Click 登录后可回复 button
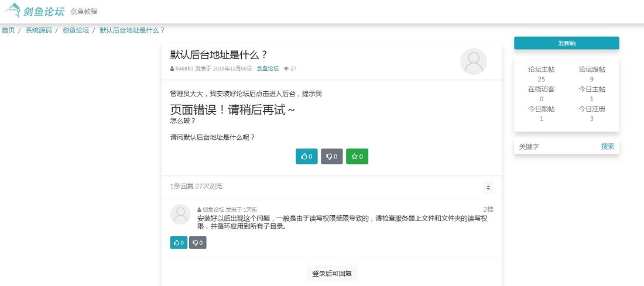 coord(332,273)
